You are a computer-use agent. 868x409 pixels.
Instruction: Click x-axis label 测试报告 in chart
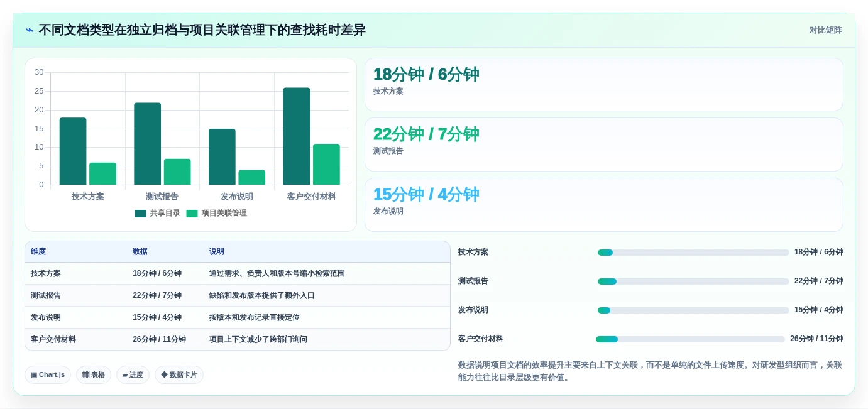point(162,197)
